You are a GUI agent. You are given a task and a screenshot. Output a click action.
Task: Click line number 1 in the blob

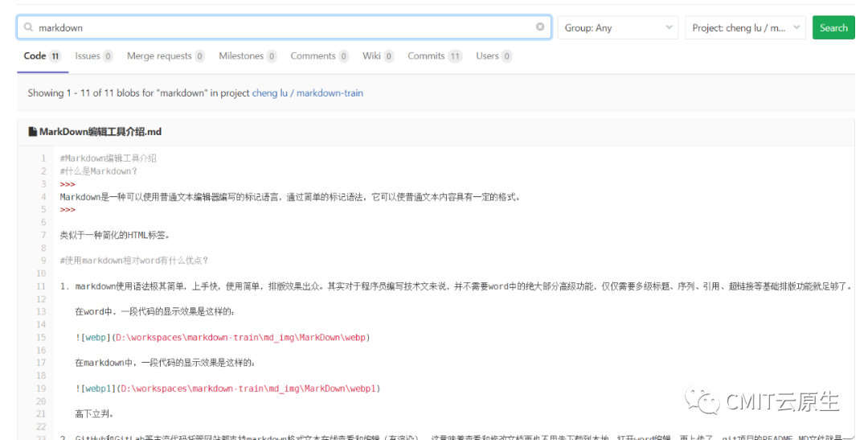tap(43, 158)
